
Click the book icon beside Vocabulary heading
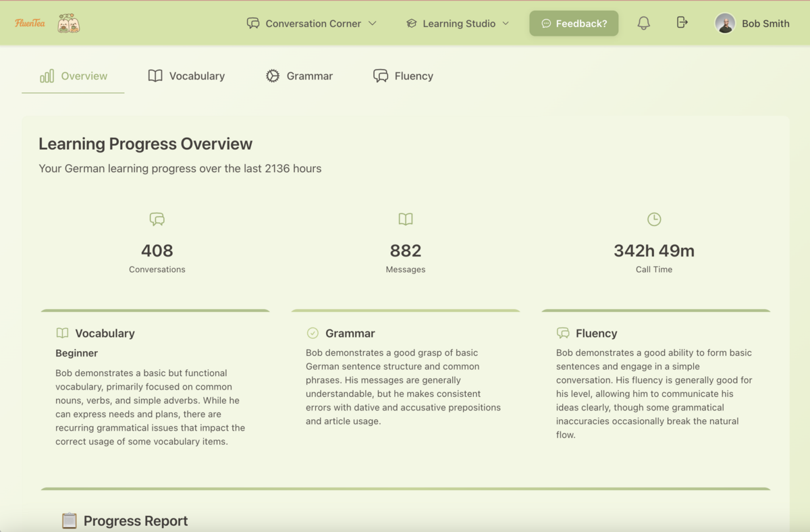pyautogui.click(x=61, y=333)
